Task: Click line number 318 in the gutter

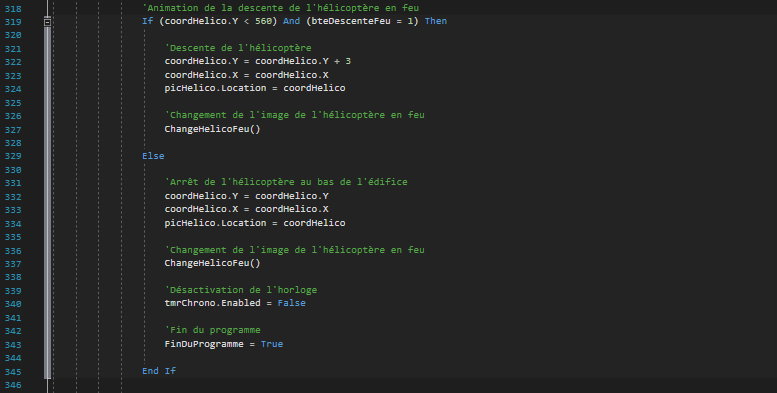Action: pos(13,8)
